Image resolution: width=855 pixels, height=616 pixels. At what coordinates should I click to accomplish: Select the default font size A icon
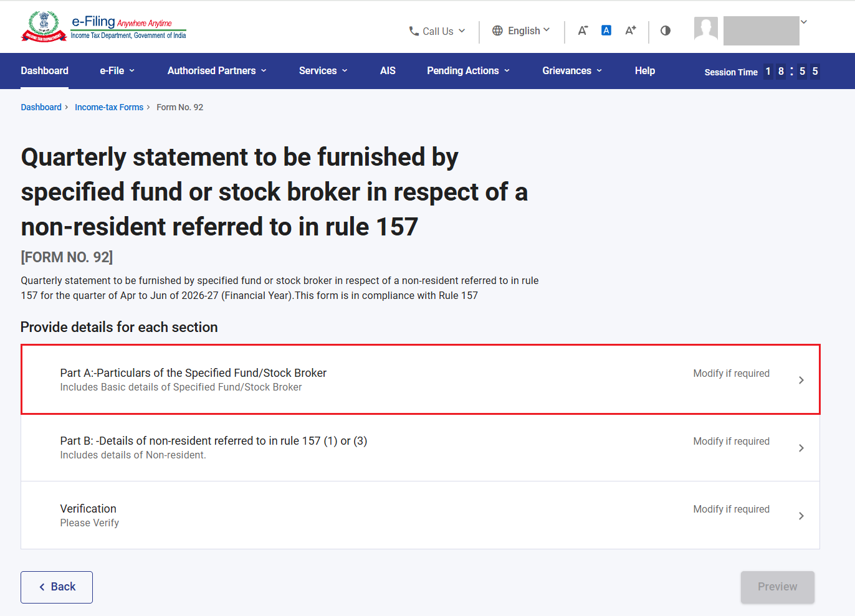[x=606, y=31]
